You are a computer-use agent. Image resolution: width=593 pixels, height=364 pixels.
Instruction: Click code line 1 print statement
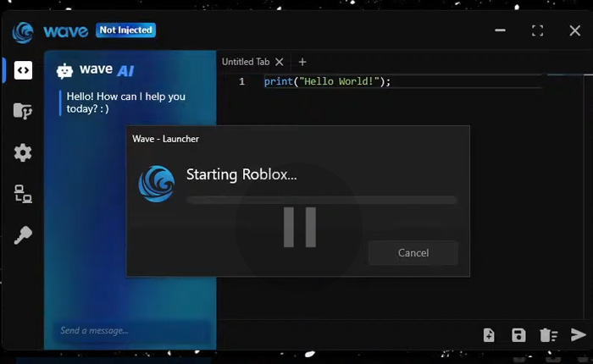click(x=327, y=81)
